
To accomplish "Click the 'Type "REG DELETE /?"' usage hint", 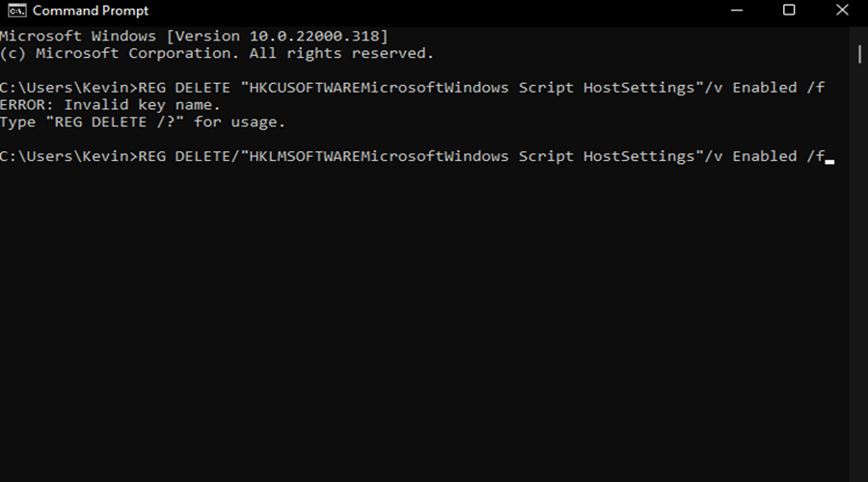I will (143, 121).
